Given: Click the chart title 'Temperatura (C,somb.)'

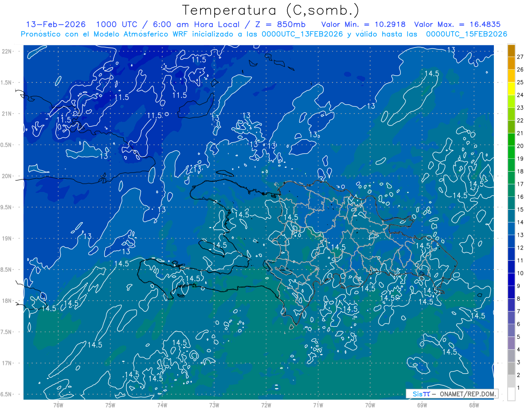Looking at the screenshot, I should 270,10.
